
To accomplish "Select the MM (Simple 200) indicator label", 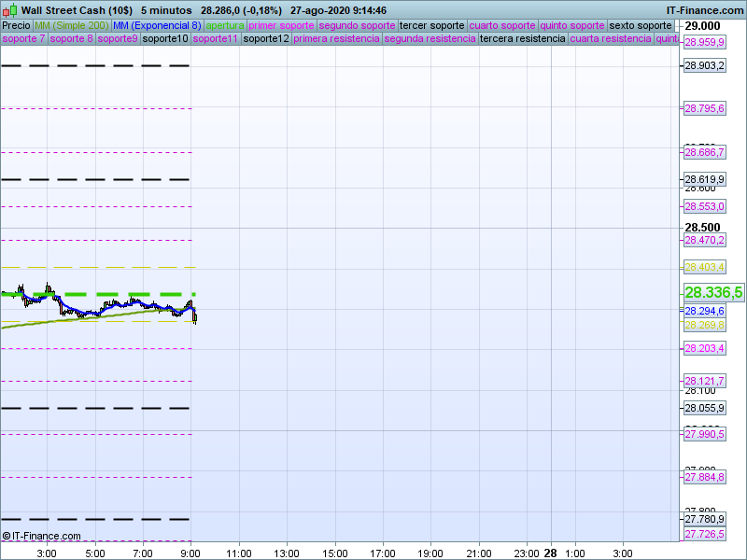I will [x=71, y=25].
